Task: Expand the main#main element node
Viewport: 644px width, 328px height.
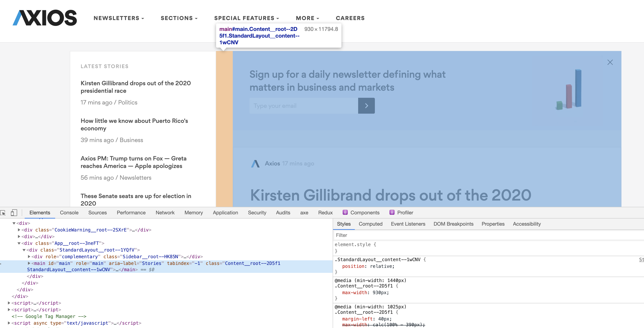Action: click(x=29, y=263)
